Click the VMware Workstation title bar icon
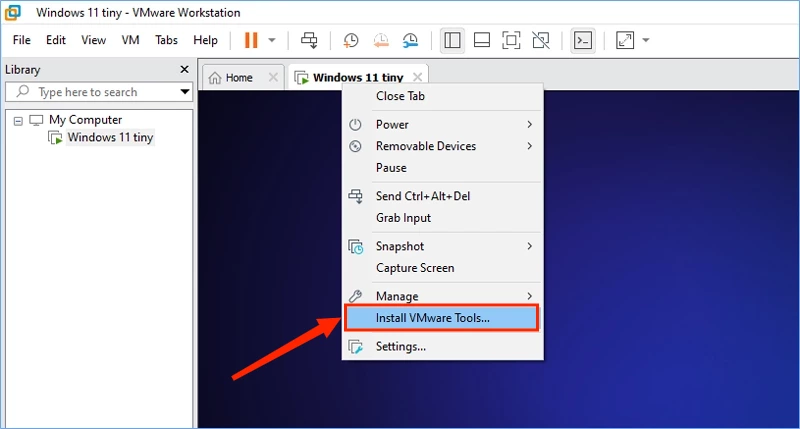Image resolution: width=800 pixels, height=429 pixels. pos(13,12)
